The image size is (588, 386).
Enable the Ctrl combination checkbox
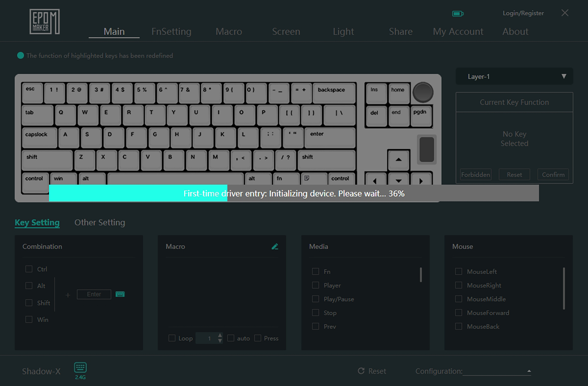coord(29,269)
